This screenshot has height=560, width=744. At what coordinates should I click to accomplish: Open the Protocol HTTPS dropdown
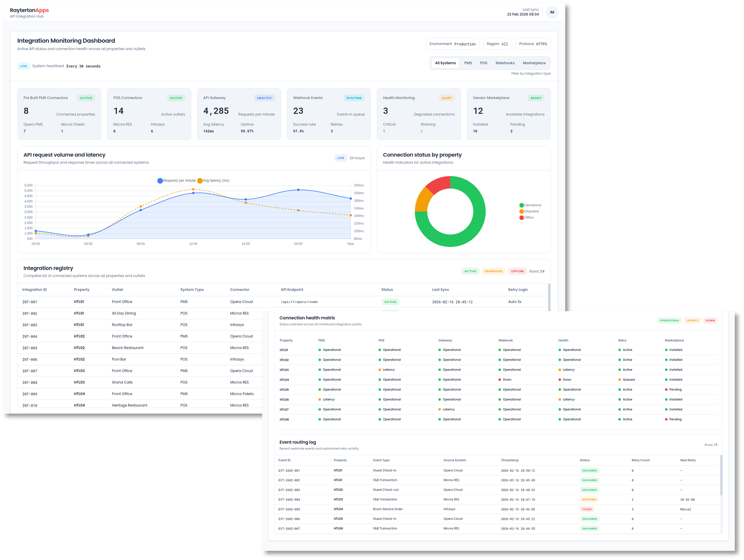[x=533, y=44]
